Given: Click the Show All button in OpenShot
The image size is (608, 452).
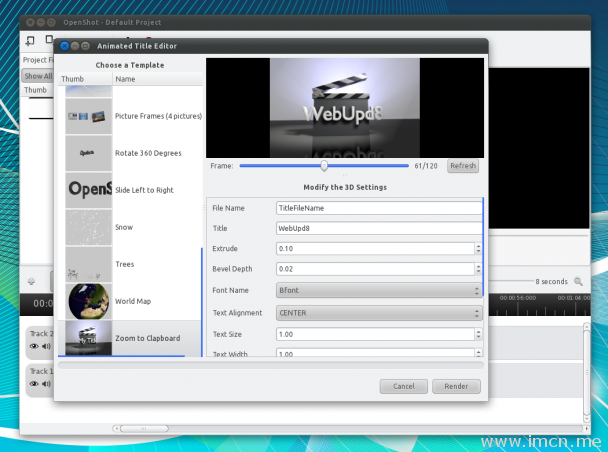Looking at the screenshot, I should (38, 76).
